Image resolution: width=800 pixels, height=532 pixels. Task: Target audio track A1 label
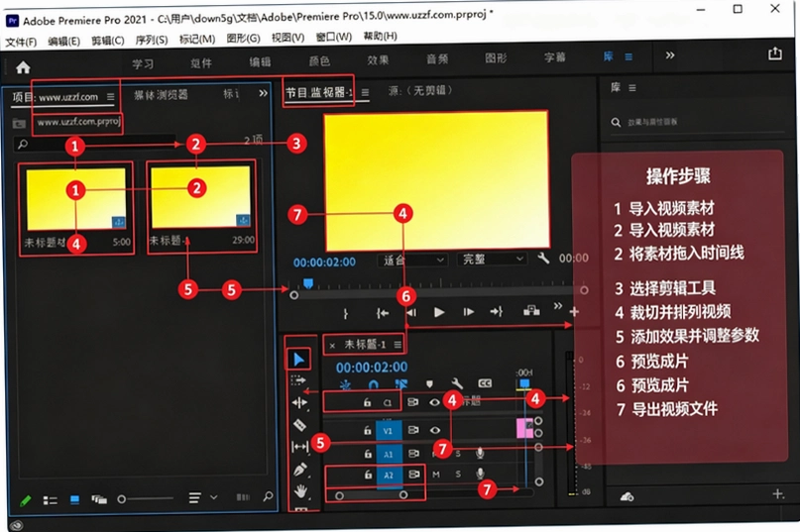coord(389,454)
